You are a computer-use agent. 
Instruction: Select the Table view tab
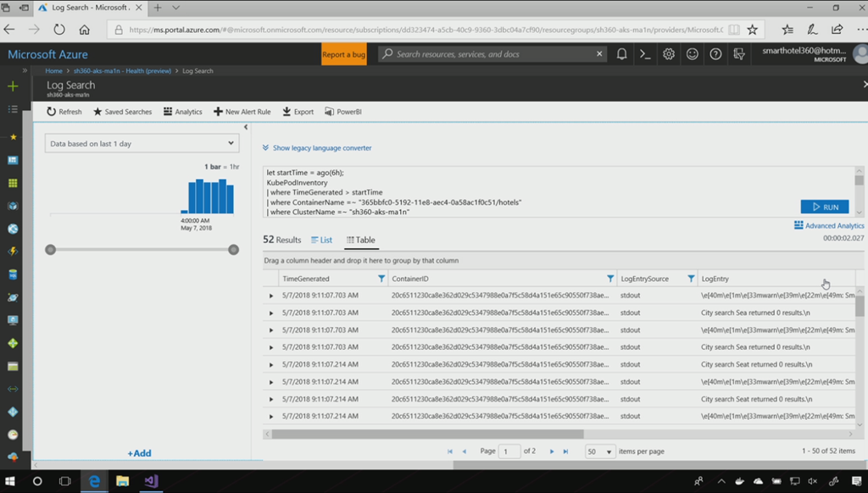pos(360,240)
